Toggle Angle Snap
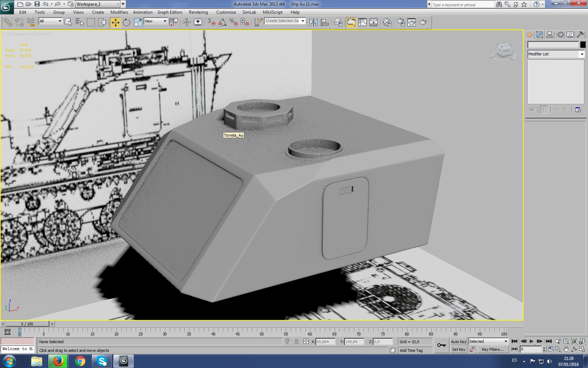This screenshot has width=588, height=368. coord(222,22)
